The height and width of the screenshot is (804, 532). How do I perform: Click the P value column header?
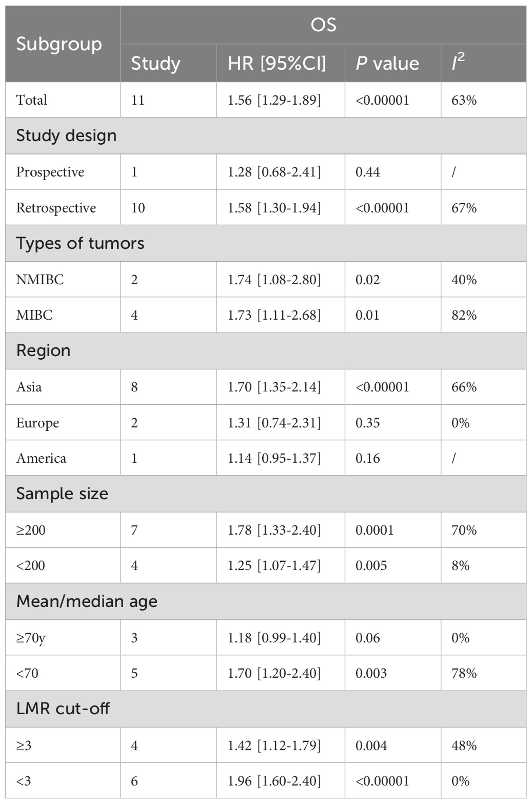tap(387, 63)
